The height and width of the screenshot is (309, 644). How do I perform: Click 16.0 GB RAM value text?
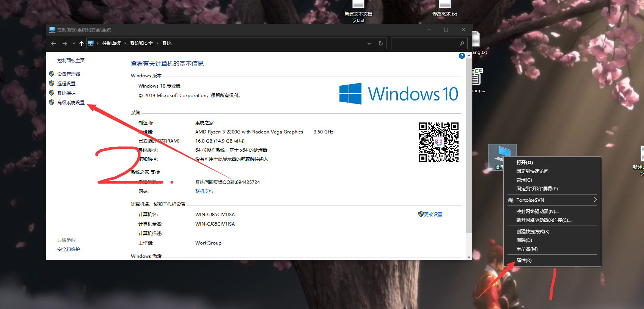[x=220, y=141]
